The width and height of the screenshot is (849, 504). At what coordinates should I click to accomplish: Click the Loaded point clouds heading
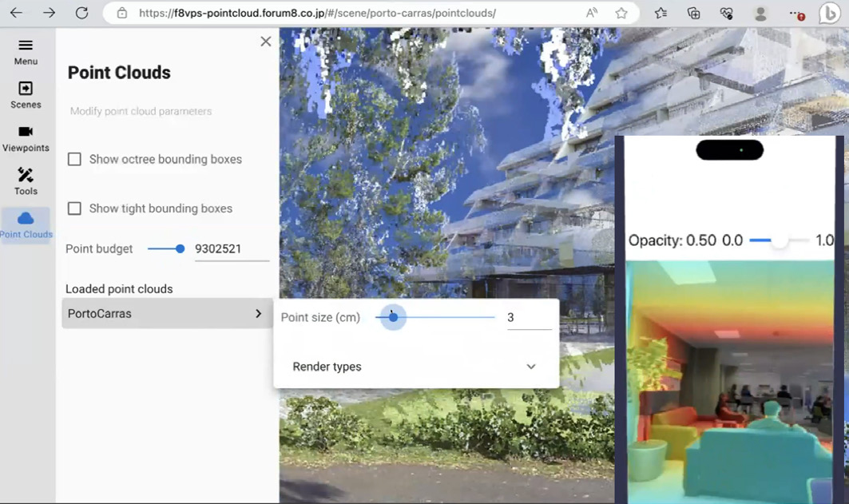(119, 289)
